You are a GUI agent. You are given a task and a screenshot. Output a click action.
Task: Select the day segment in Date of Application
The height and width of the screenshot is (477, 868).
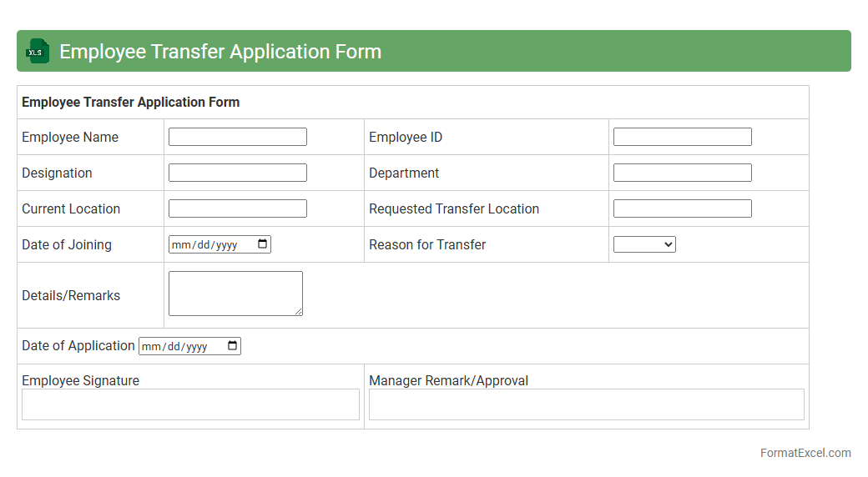[x=174, y=347]
